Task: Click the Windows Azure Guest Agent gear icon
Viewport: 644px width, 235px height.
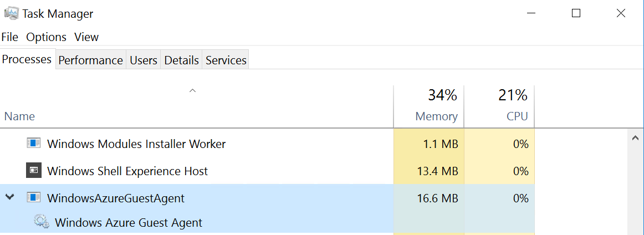Action: point(41,222)
